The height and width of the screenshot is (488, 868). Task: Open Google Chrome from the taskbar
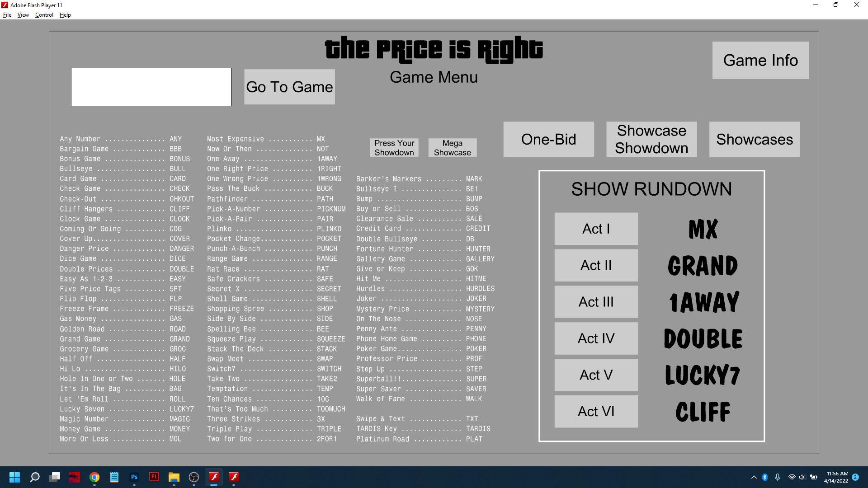[x=94, y=477]
